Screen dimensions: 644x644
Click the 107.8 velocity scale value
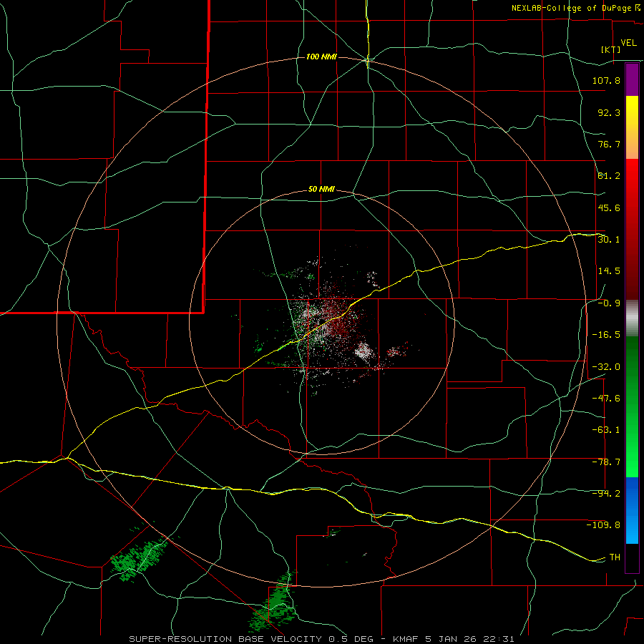click(606, 80)
